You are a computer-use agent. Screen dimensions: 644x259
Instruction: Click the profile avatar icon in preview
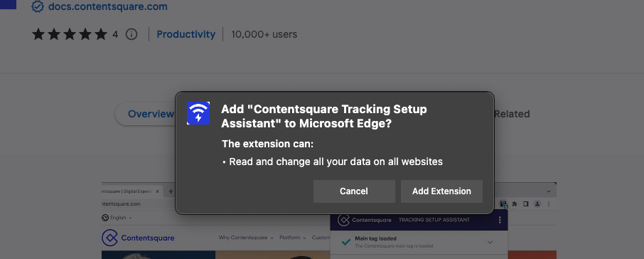pyautogui.click(x=537, y=204)
